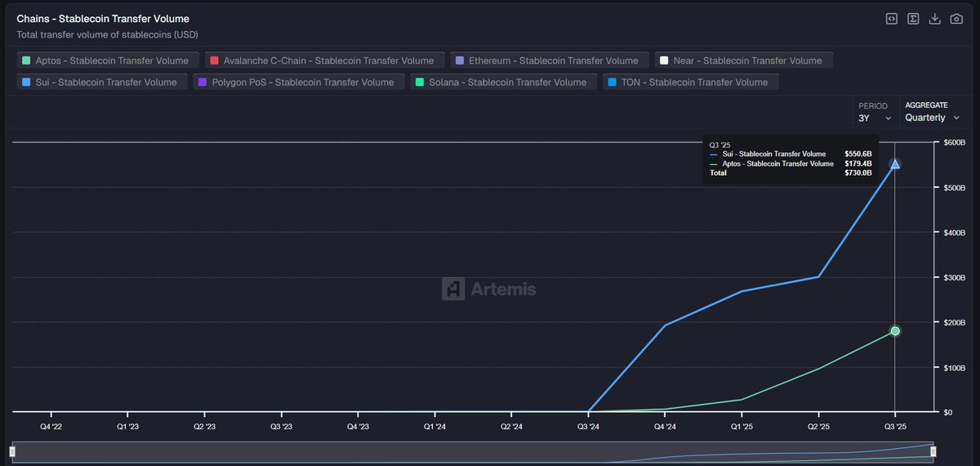Click the $300B y-axis label
Image resolution: width=980 pixels, height=466 pixels.
(954, 278)
